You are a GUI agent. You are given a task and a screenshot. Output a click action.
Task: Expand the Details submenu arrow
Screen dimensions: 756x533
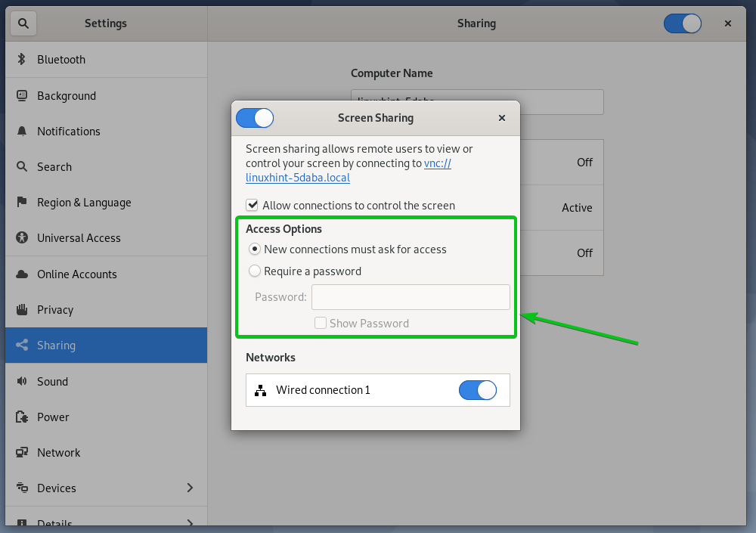(x=190, y=523)
